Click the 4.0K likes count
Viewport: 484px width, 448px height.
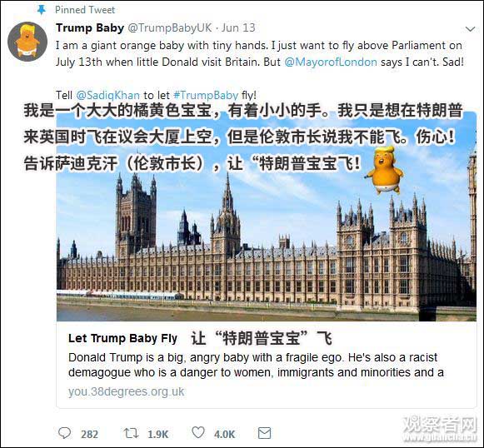[x=224, y=434]
